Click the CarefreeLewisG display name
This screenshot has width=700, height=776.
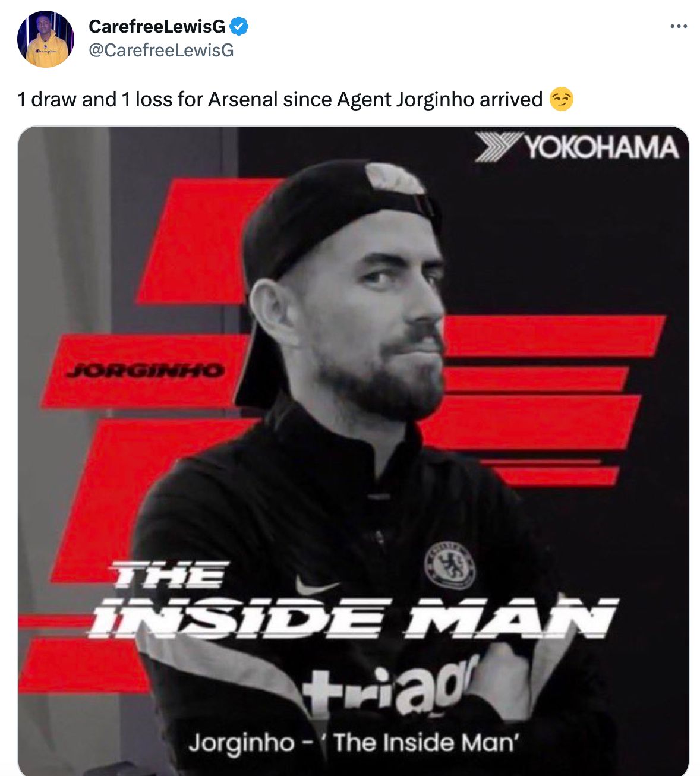[157, 25]
